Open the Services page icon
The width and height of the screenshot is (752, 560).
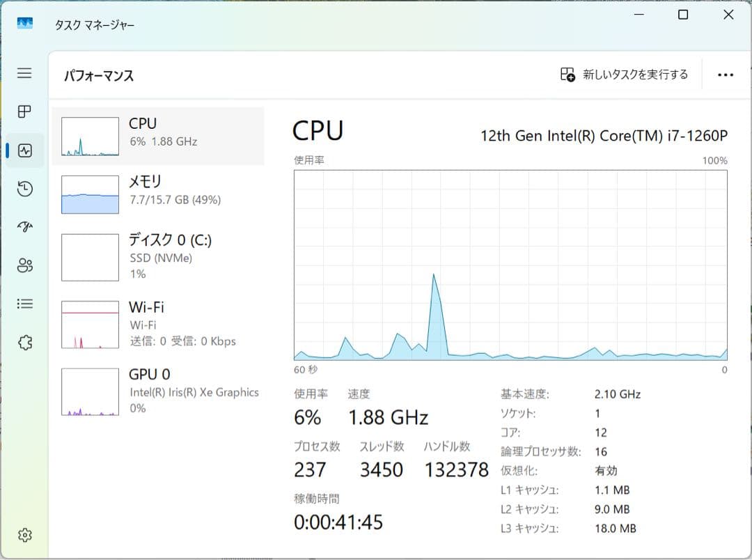[x=24, y=342]
